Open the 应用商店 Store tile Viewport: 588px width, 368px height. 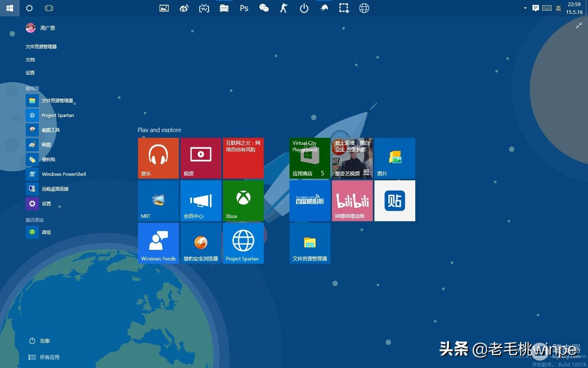pyautogui.click(x=310, y=158)
